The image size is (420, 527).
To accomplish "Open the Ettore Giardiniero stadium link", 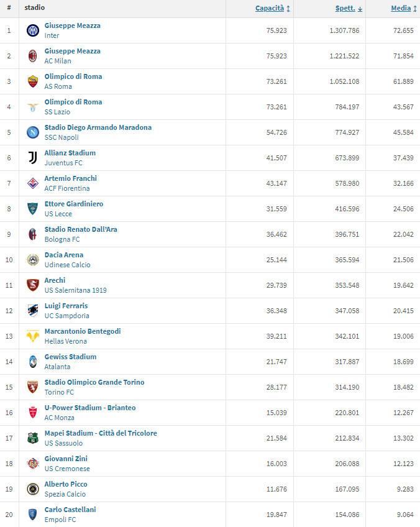I will [x=73, y=204].
